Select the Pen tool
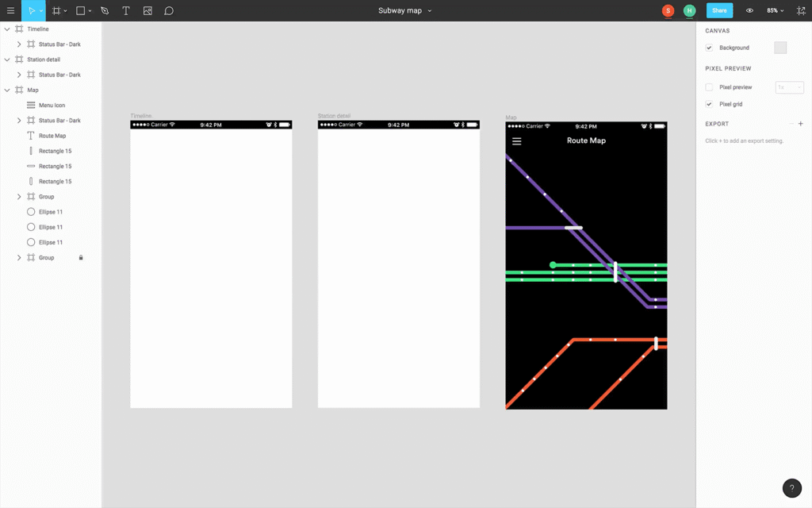The width and height of the screenshot is (812, 508). click(104, 10)
